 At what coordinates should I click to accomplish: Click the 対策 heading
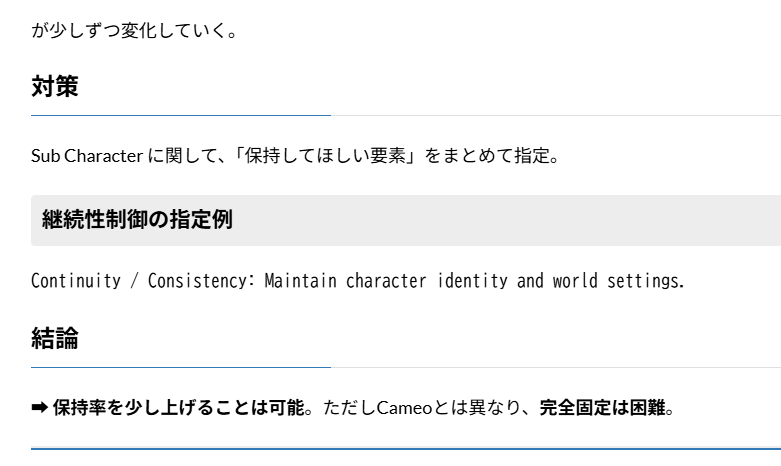(x=55, y=87)
